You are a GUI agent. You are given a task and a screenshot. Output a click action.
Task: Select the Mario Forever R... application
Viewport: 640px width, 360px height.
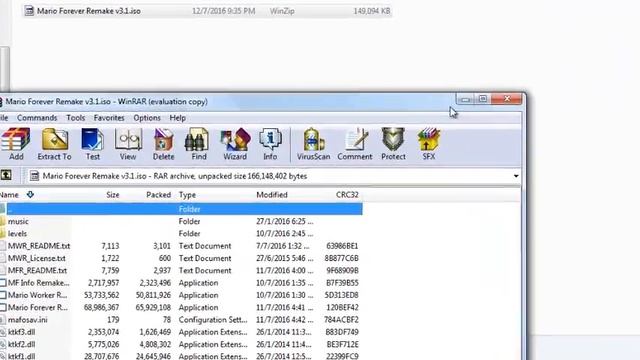pos(38,307)
